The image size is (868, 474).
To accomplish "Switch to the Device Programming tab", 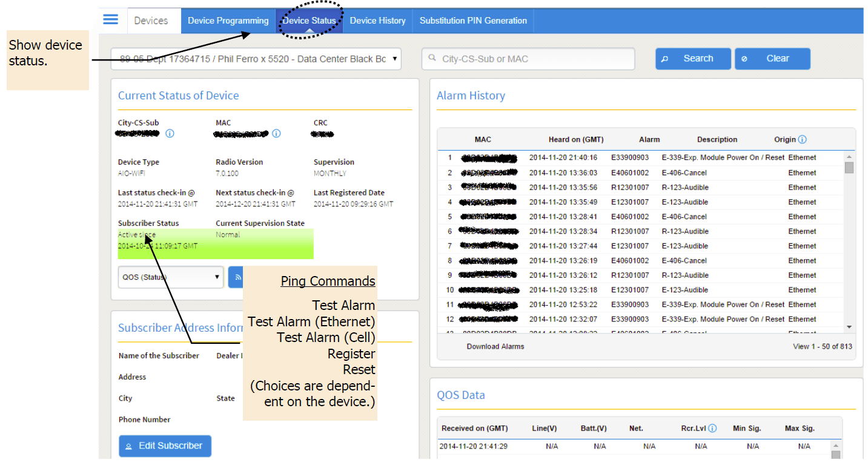I will (x=228, y=21).
